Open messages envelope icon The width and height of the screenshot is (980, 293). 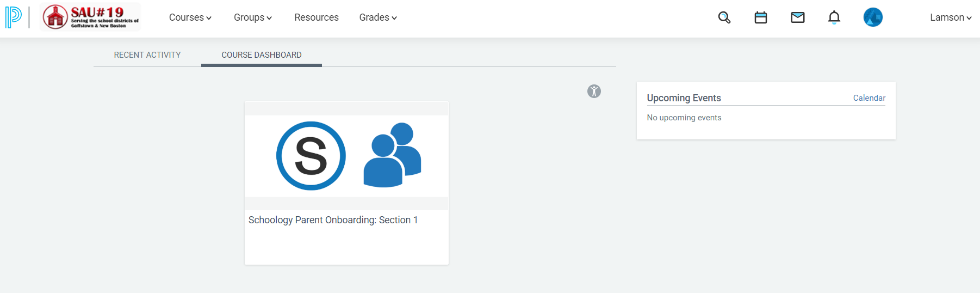point(798,17)
